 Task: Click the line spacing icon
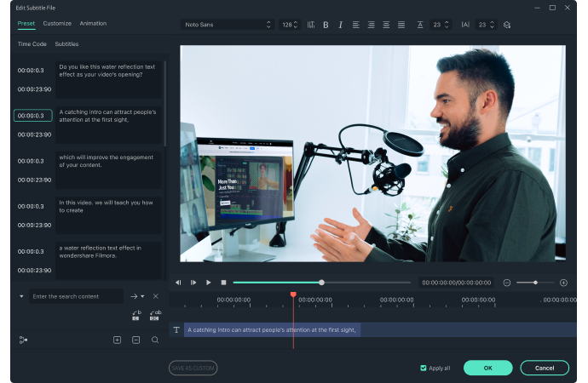(x=420, y=25)
